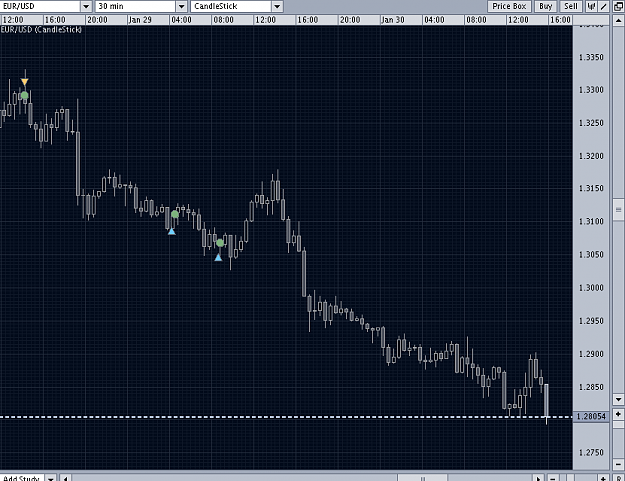
Task: Click vertical zoom slider handle below plus
Action: (x=618, y=424)
